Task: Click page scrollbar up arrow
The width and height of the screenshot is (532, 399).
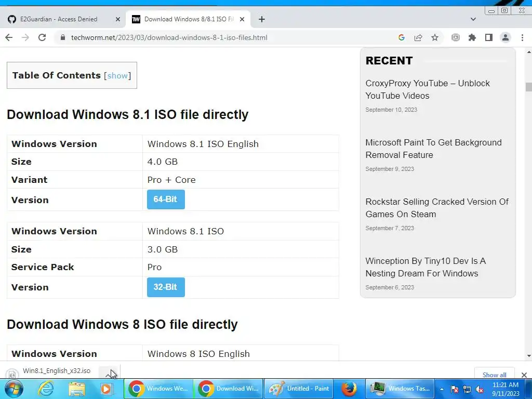Action: pyautogui.click(x=528, y=52)
